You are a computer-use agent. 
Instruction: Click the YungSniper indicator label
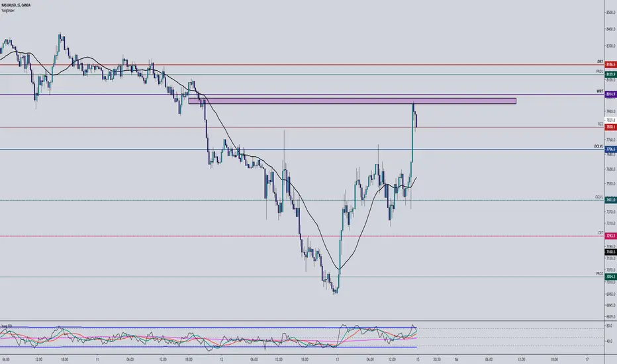[7, 10]
